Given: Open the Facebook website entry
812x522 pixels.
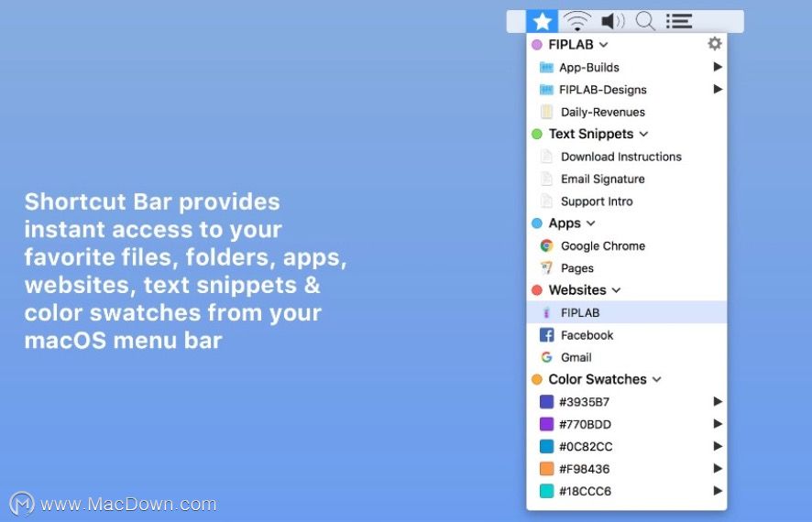Looking at the screenshot, I should pyautogui.click(x=627, y=335).
